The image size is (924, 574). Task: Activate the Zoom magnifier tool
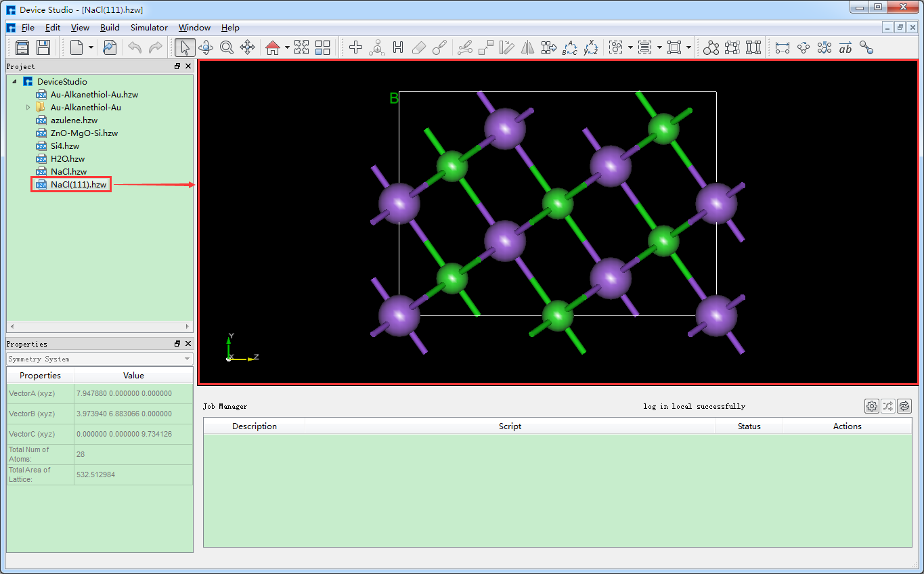click(227, 47)
